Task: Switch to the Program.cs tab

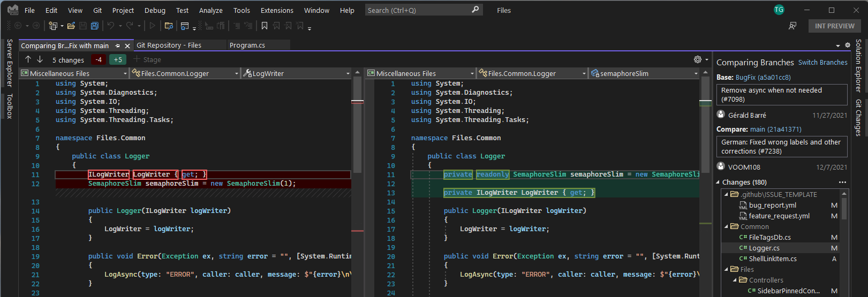Action: 247,45
